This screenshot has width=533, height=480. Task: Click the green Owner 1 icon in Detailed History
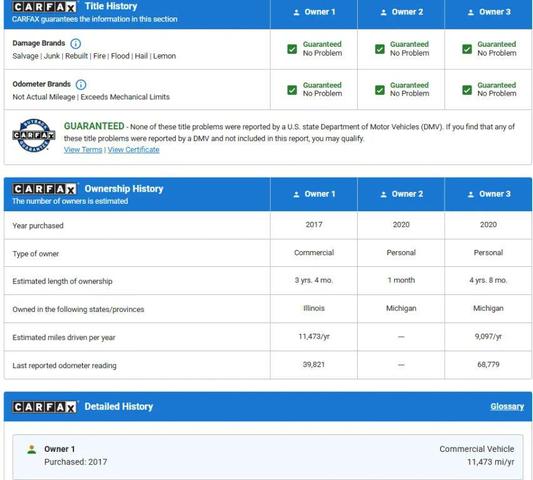tap(32, 449)
